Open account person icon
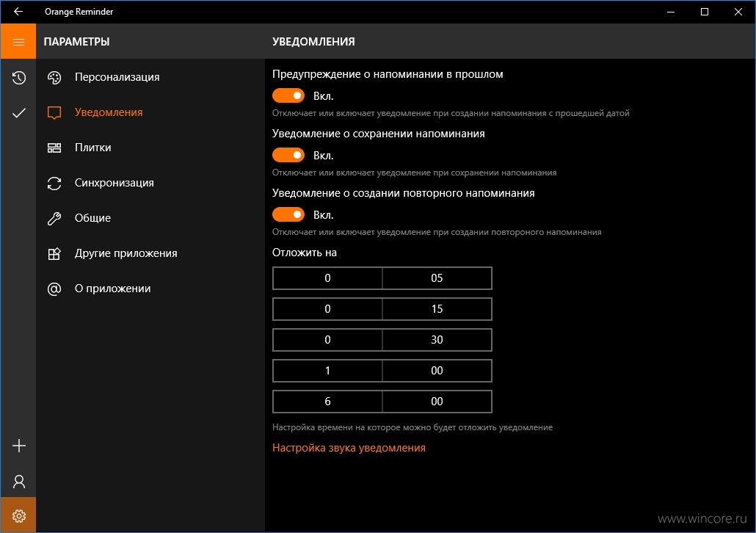 (18, 482)
